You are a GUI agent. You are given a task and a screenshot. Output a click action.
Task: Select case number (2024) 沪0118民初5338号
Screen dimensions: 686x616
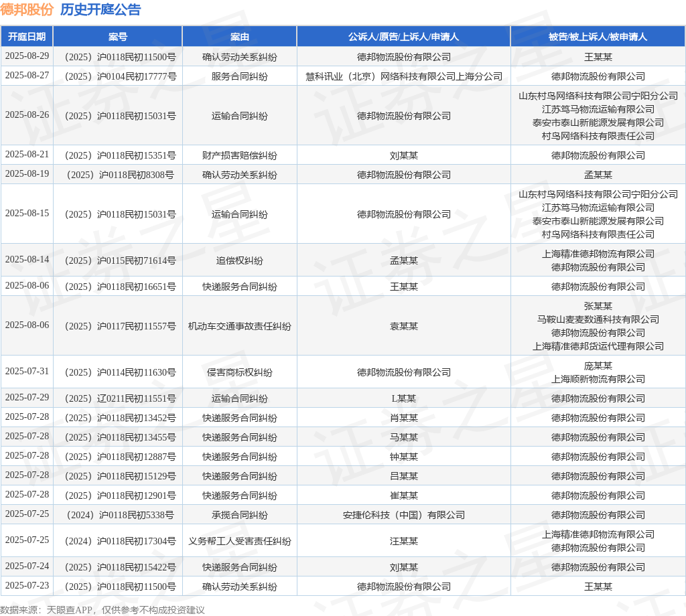point(121,515)
